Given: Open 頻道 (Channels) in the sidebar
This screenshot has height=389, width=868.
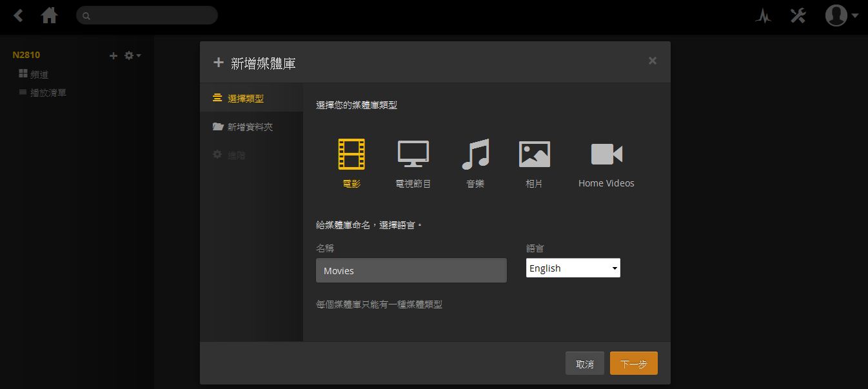Looking at the screenshot, I should coord(34,74).
